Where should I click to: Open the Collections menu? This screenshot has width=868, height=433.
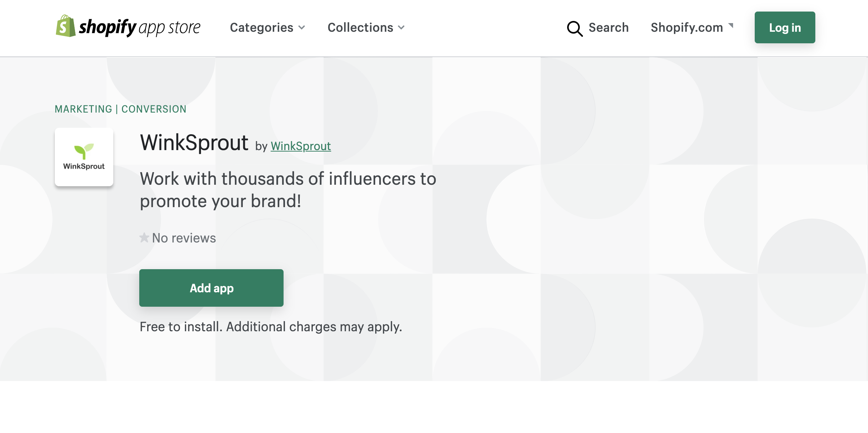coord(360,28)
